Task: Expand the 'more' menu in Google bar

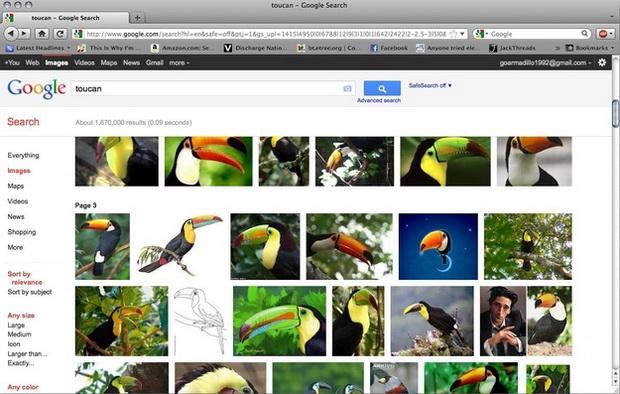Action: [179, 63]
